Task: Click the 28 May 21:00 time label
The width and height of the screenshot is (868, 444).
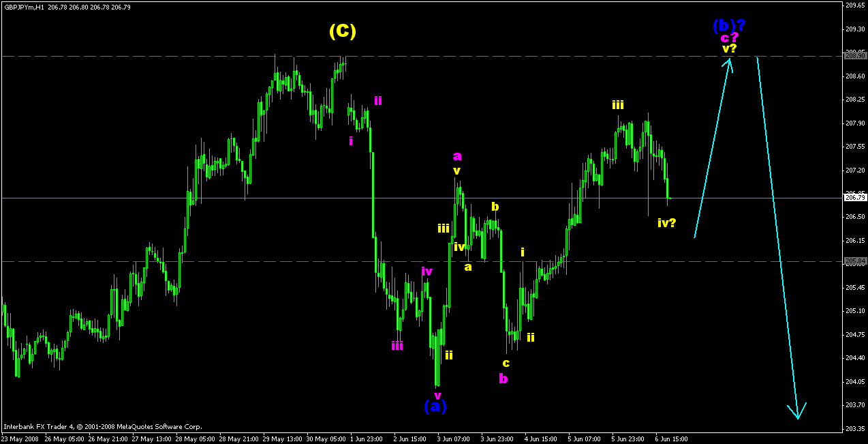Action: 240,439
